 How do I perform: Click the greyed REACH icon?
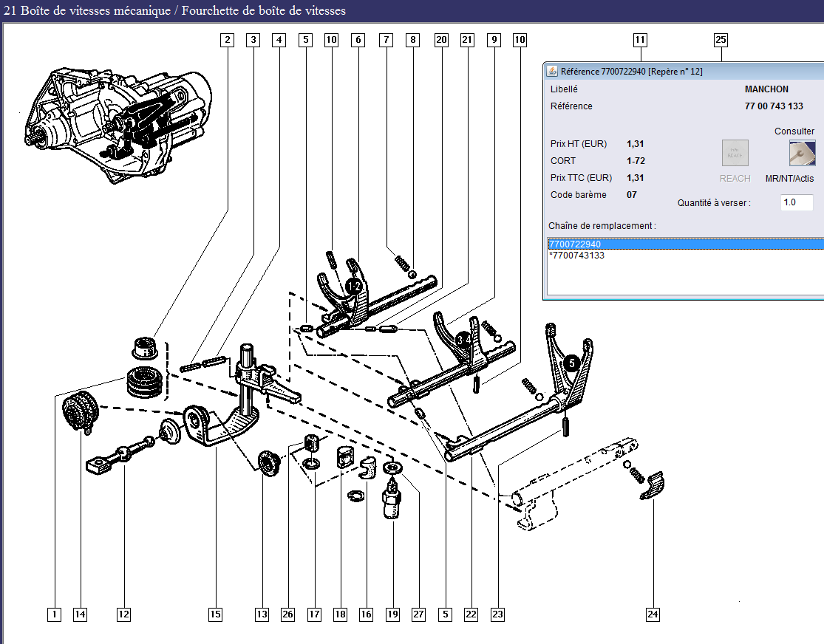click(735, 153)
